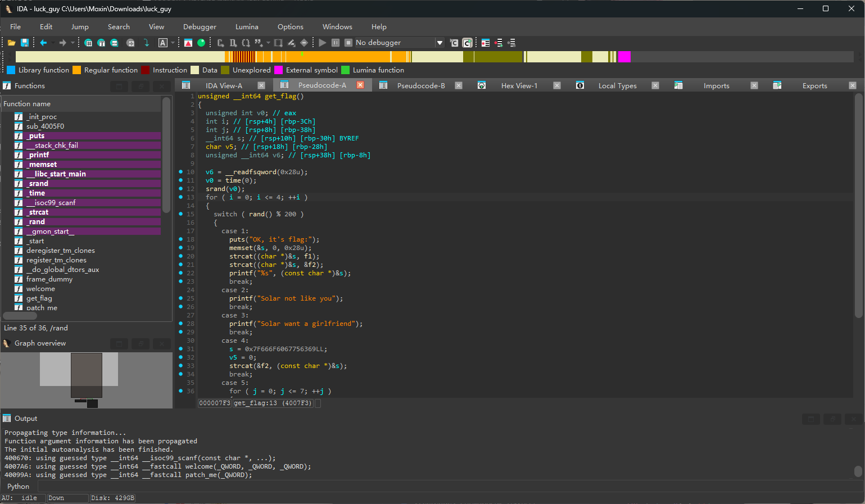Expand the text search 'A' dropdown arrow

(172, 43)
